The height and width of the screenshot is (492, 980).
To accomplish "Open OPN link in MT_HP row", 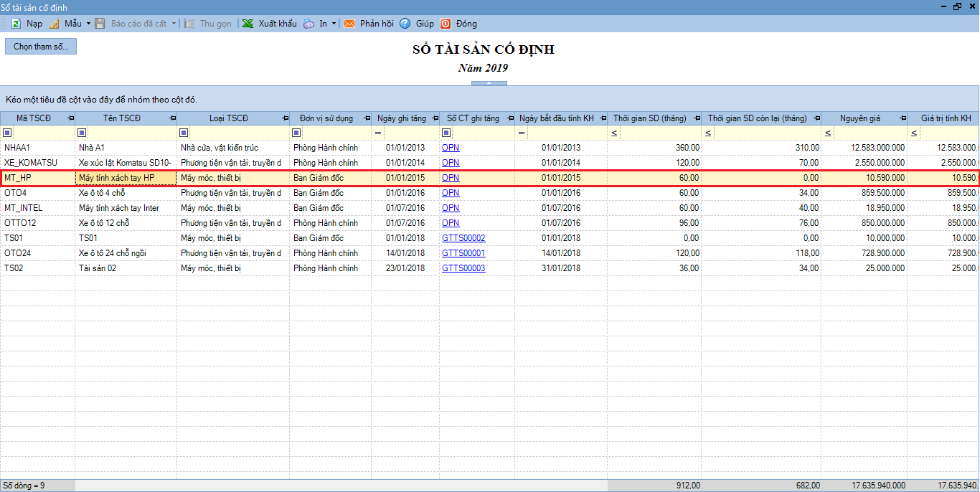I will (x=451, y=178).
